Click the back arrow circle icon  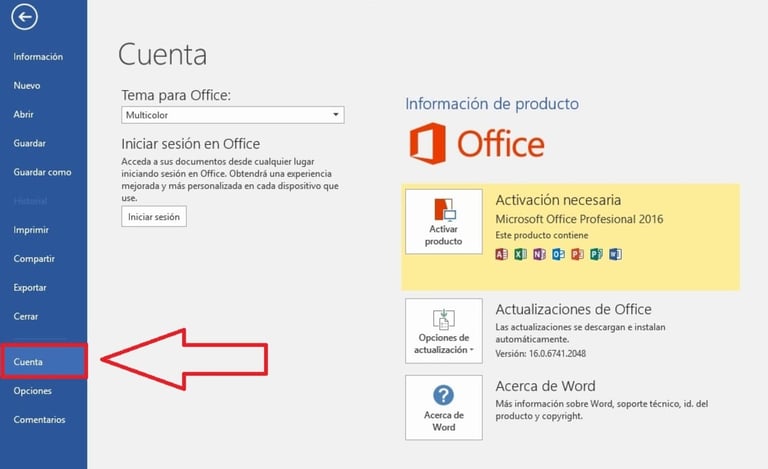point(24,17)
